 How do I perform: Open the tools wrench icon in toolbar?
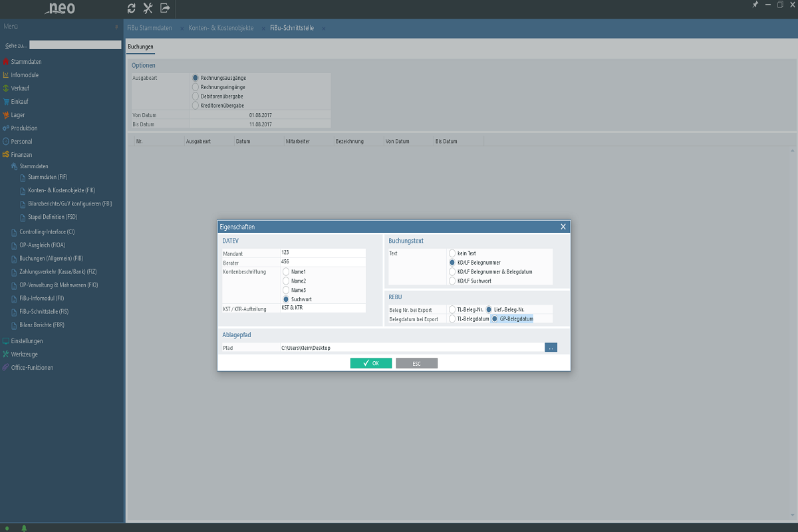(148, 8)
